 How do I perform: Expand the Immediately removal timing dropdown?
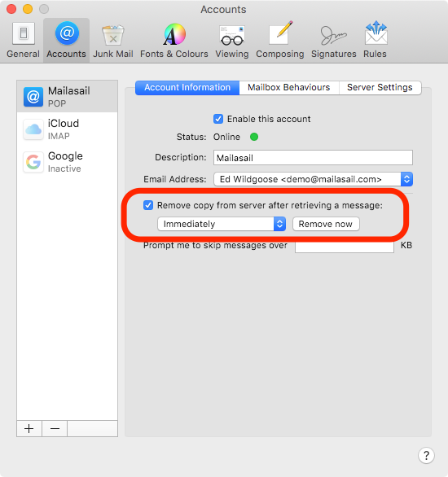pyautogui.click(x=222, y=224)
